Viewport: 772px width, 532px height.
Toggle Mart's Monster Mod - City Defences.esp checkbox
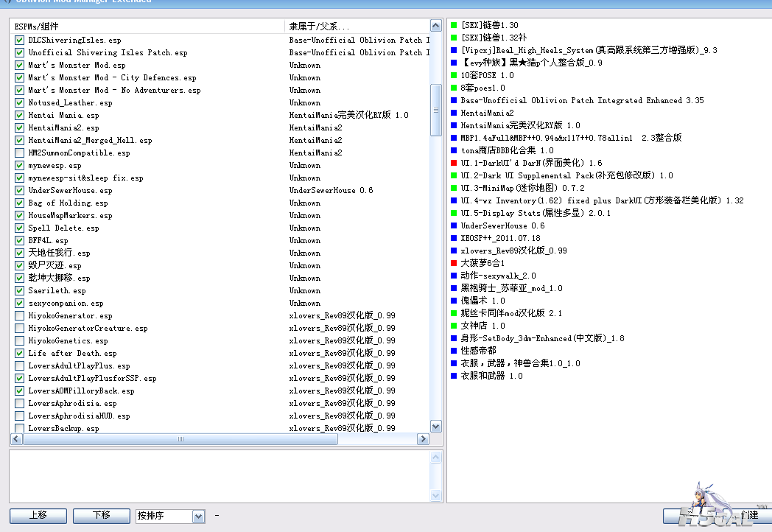(x=20, y=78)
